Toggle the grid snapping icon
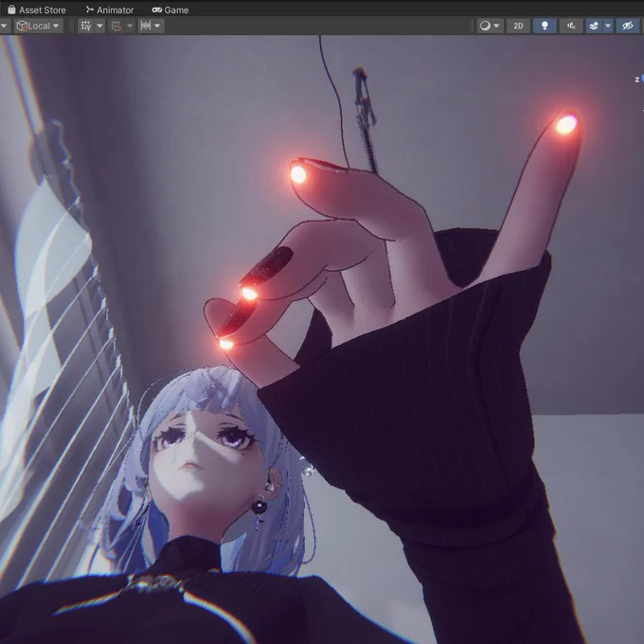 [116, 26]
